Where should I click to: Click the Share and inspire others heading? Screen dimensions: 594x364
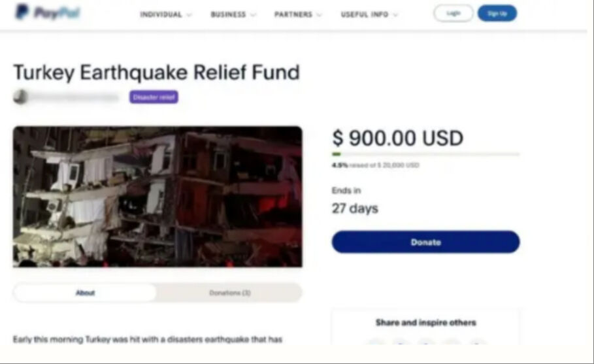pos(426,322)
